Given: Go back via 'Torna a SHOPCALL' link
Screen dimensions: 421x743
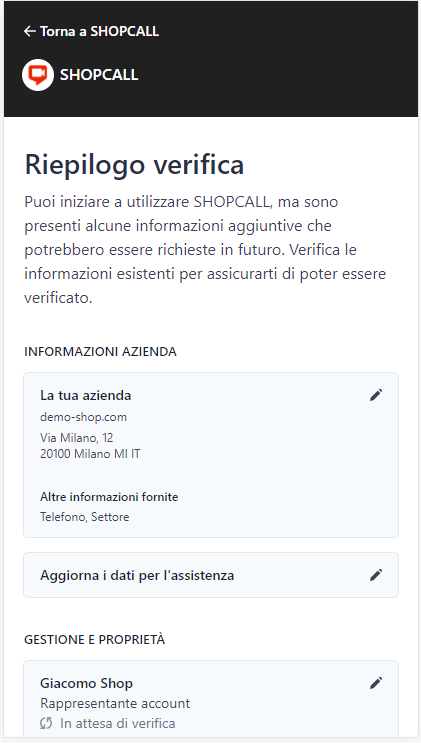Looking at the screenshot, I should coord(91,31).
